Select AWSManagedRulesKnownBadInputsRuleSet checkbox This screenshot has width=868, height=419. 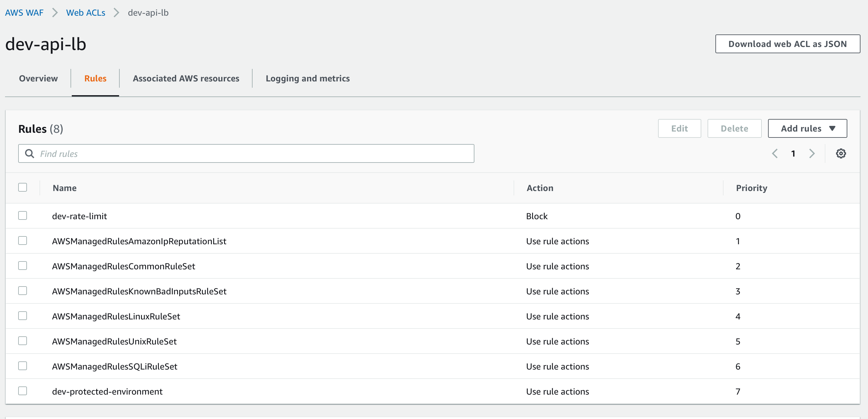click(23, 291)
